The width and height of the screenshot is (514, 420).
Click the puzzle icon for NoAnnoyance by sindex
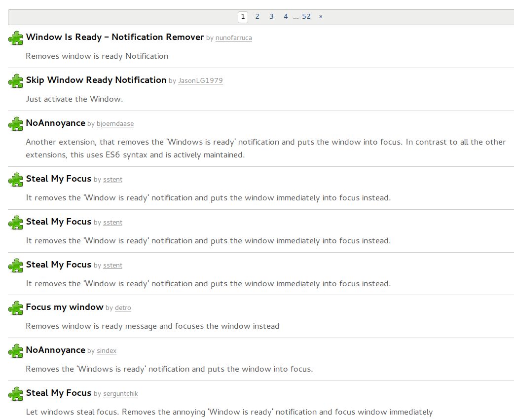click(x=16, y=351)
